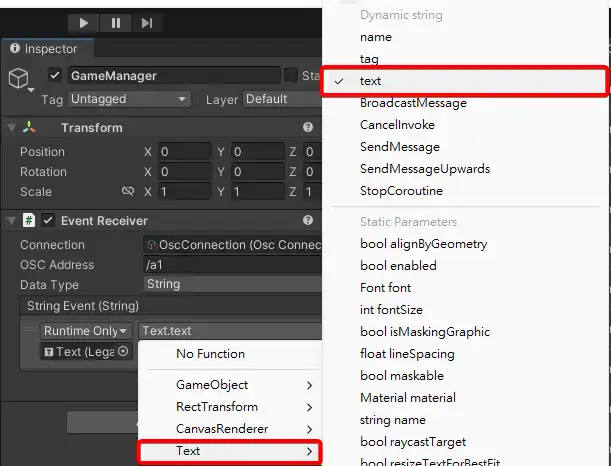611x466 pixels.
Task: Choose No Function in the menu
Action: click(210, 354)
